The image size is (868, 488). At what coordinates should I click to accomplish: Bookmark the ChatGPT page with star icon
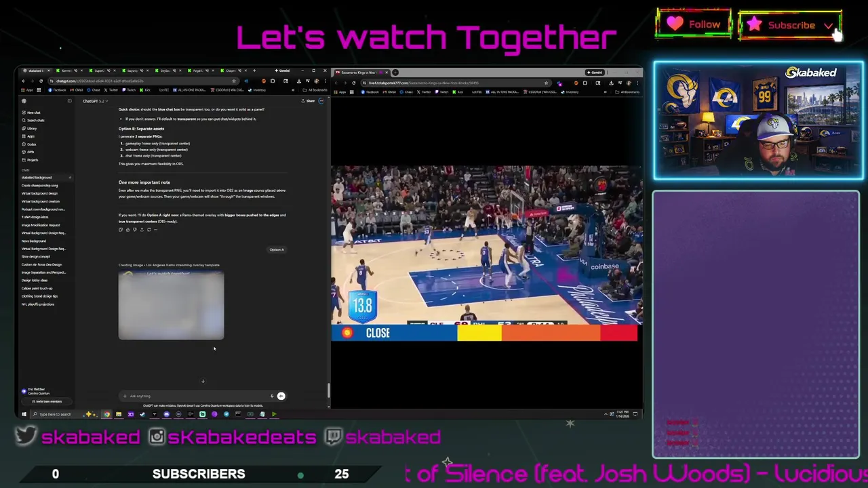[234, 81]
